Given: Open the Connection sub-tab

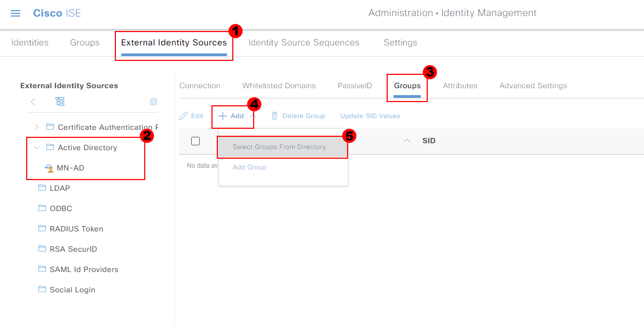Looking at the screenshot, I should [x=200, y=86].
